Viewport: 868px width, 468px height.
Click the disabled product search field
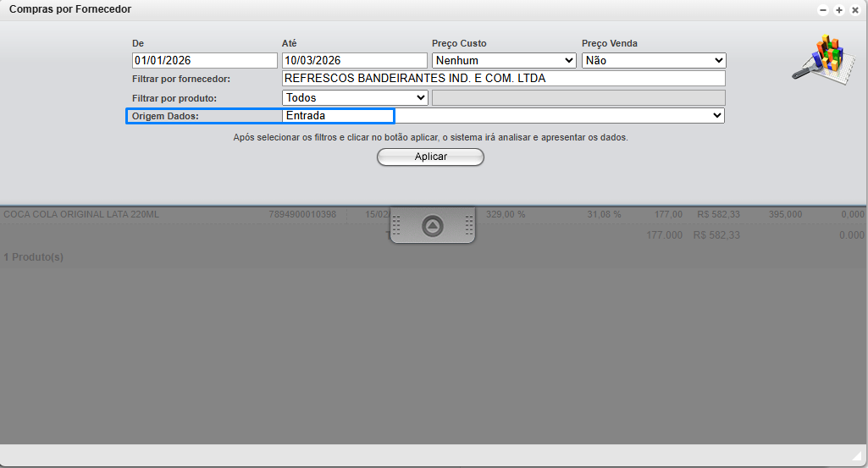coord(578,98)
